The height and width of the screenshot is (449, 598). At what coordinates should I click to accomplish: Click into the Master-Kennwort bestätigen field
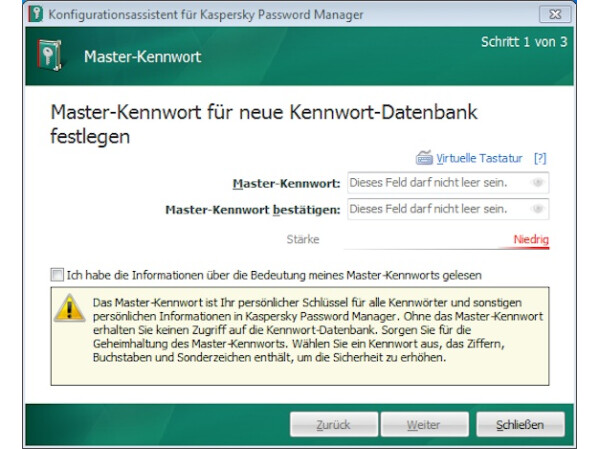coord(448,209)
